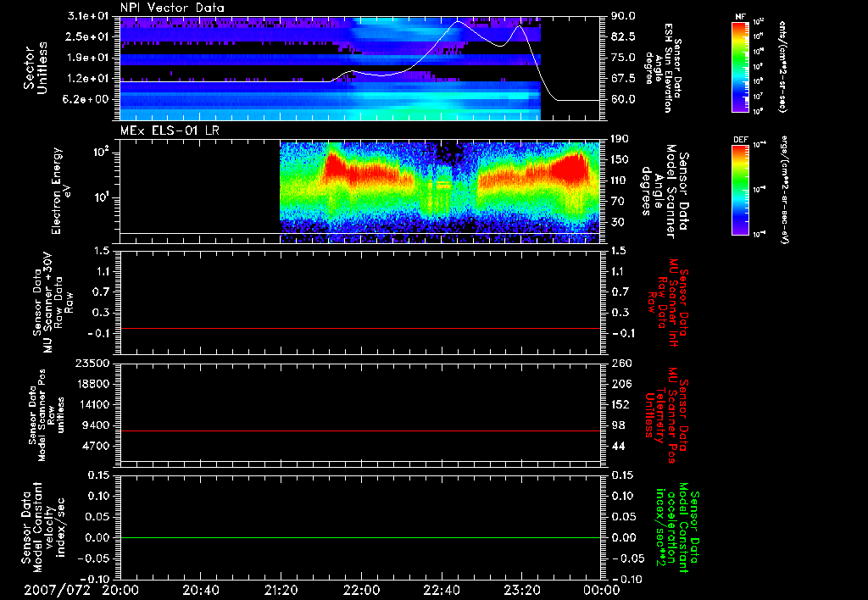Click the green 'Model Constant acceleration' label
The image size is (868, 600).
677,527
